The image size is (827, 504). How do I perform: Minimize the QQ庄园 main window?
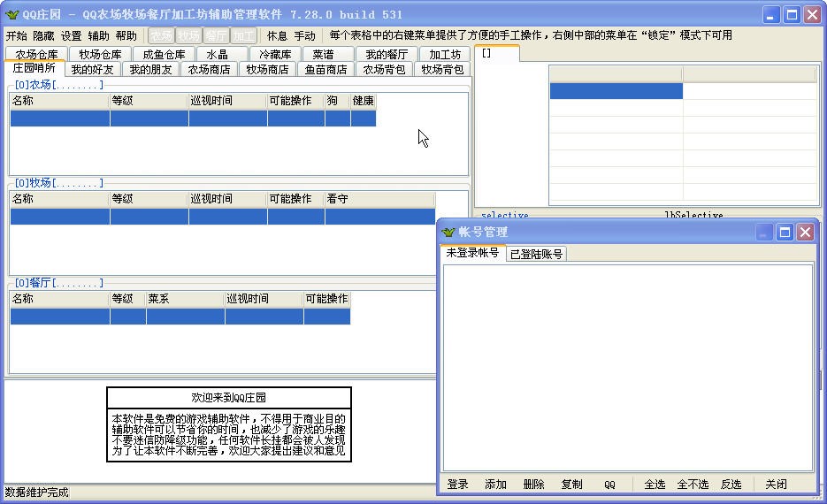(771, 15)
